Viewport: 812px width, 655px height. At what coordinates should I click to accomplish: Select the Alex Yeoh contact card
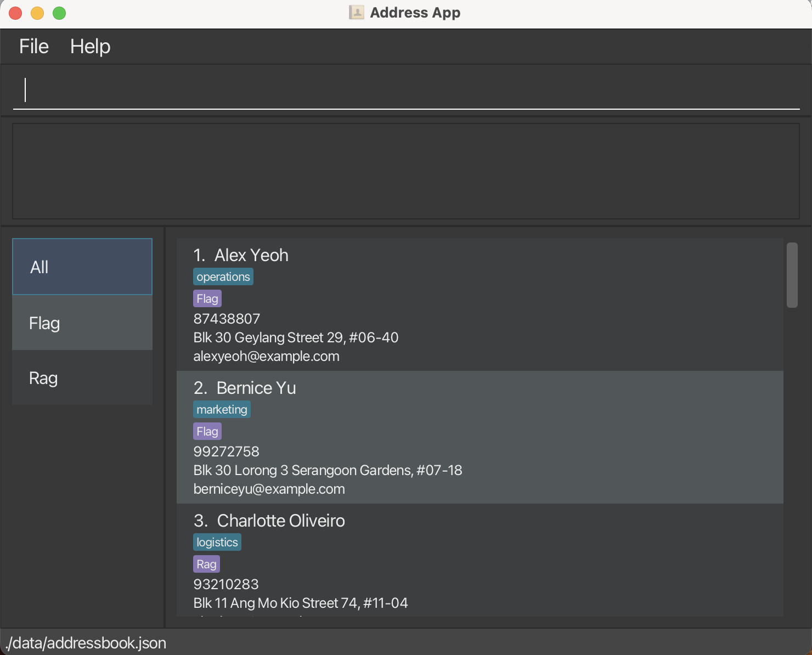[x=480, y=305]
